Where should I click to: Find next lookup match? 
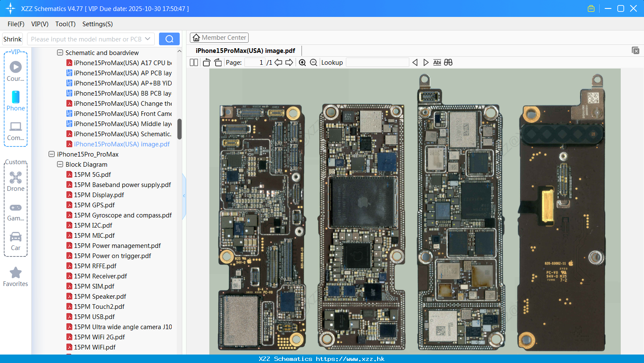426,62
